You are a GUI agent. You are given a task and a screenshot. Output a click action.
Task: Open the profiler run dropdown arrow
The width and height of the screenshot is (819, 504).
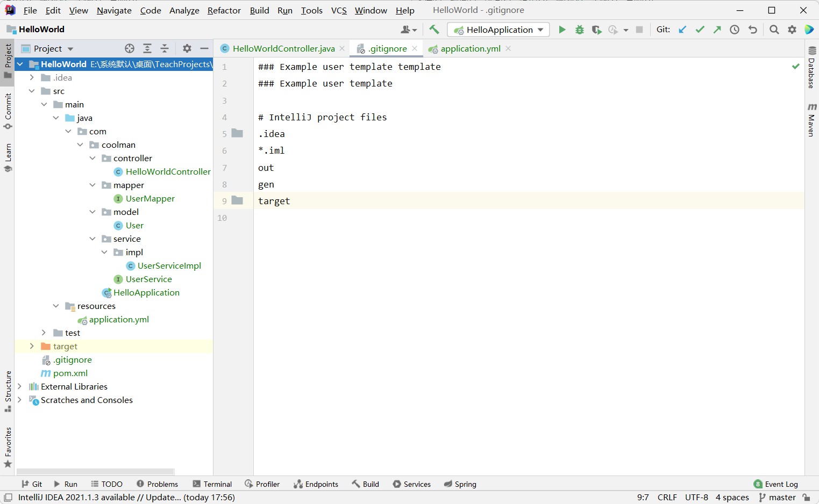coord(626,30)
